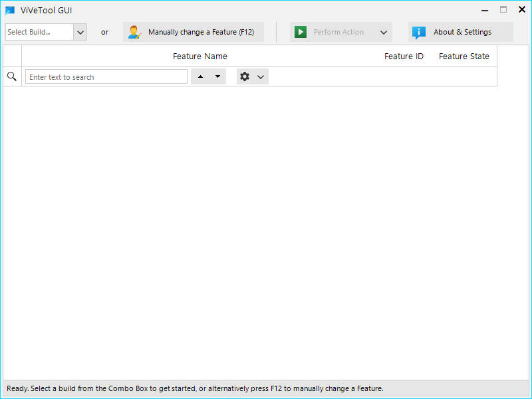Jump to next search result with down arrow
This screenshot has height=399, width=532.
click(x=217, y=77)
